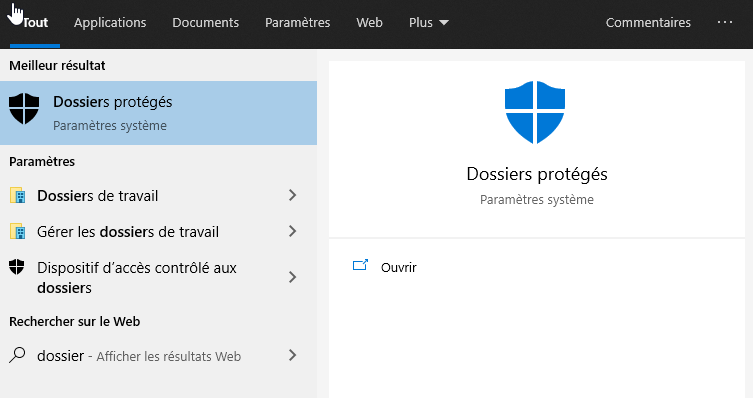
Task: Switch to the Paramètres tab
Action: pyautogui.click(x=297, y=23)
